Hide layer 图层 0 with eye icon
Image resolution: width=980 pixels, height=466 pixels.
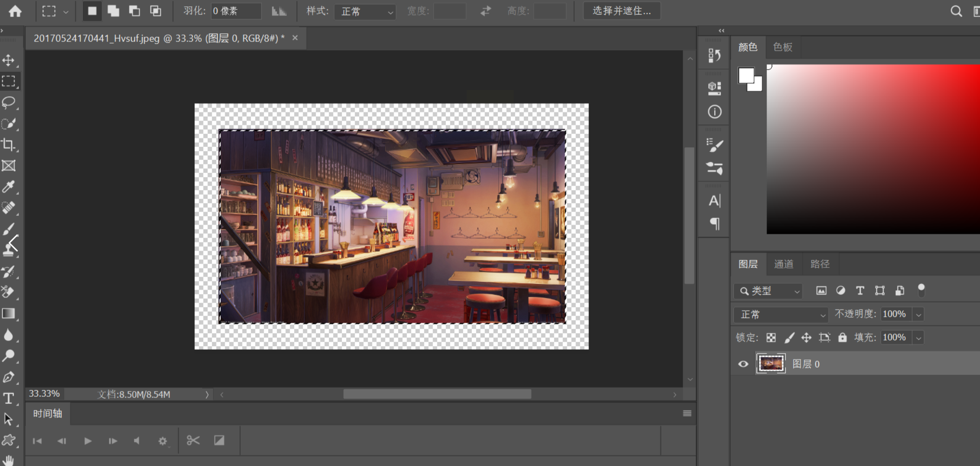point(743,364)
